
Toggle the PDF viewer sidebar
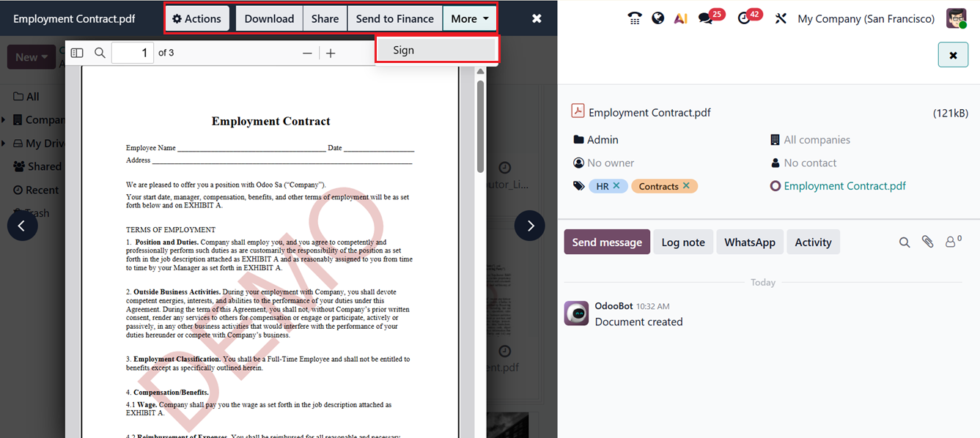pyautogui.click(x=77, y=53)
